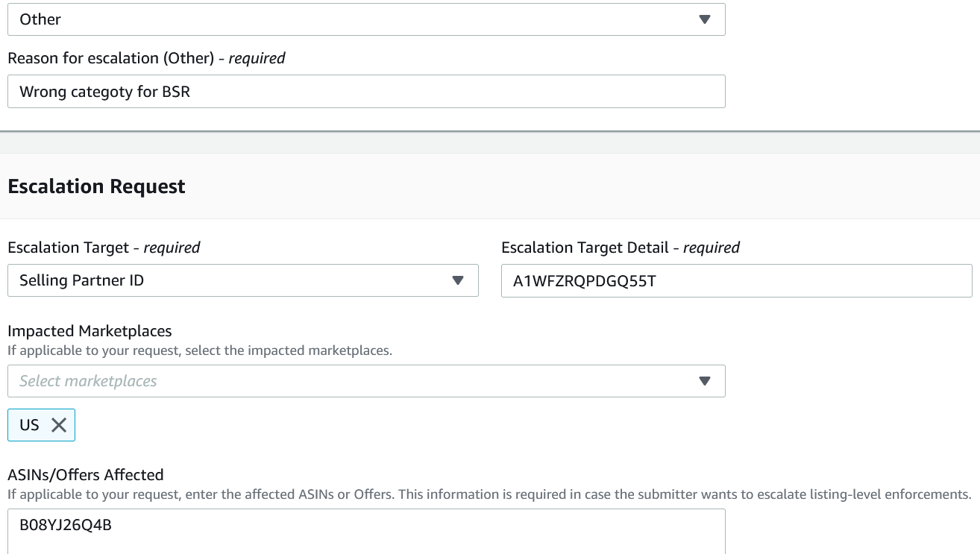The width and height of the screenshot is (980, 554).
Task: Click the affected ASINs helper description
Action: point(489,494)
